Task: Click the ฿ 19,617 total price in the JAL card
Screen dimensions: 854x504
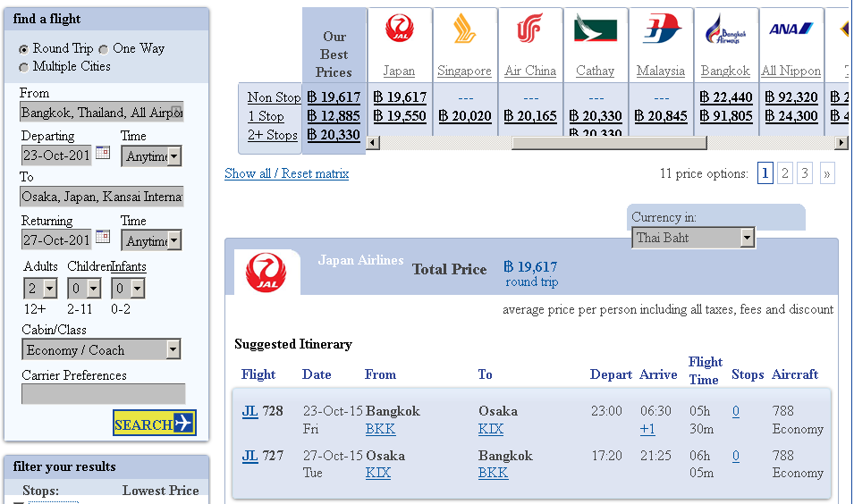Action: (530, 267)
